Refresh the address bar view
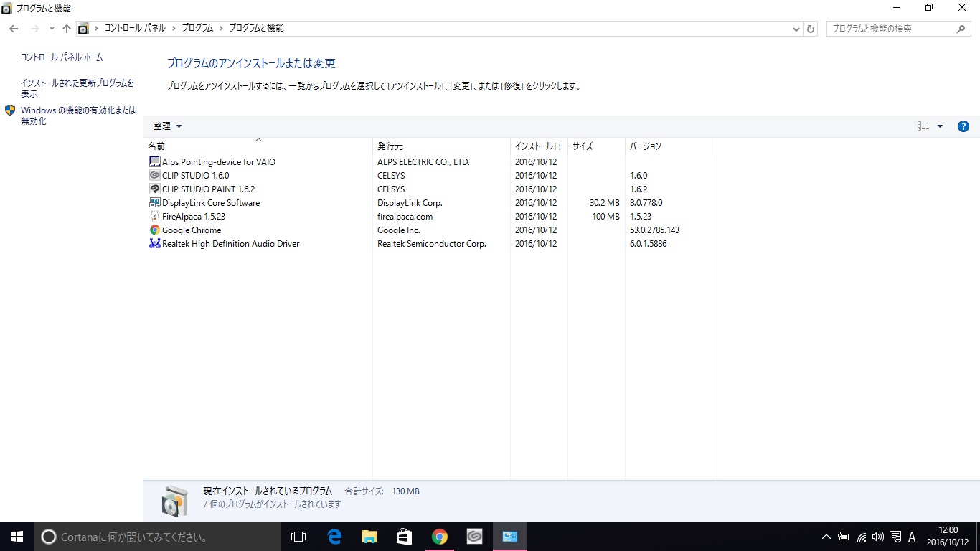This screenshot has width=980, height=551. pyautogui.click(x=811, y=29)
